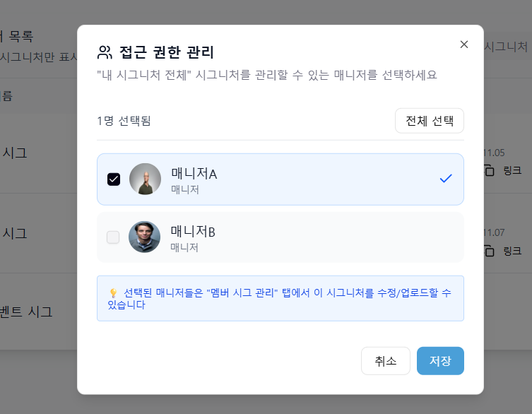Click the copy link icon beside date 11.07
The image size is (532, 414).
(489, 251)
